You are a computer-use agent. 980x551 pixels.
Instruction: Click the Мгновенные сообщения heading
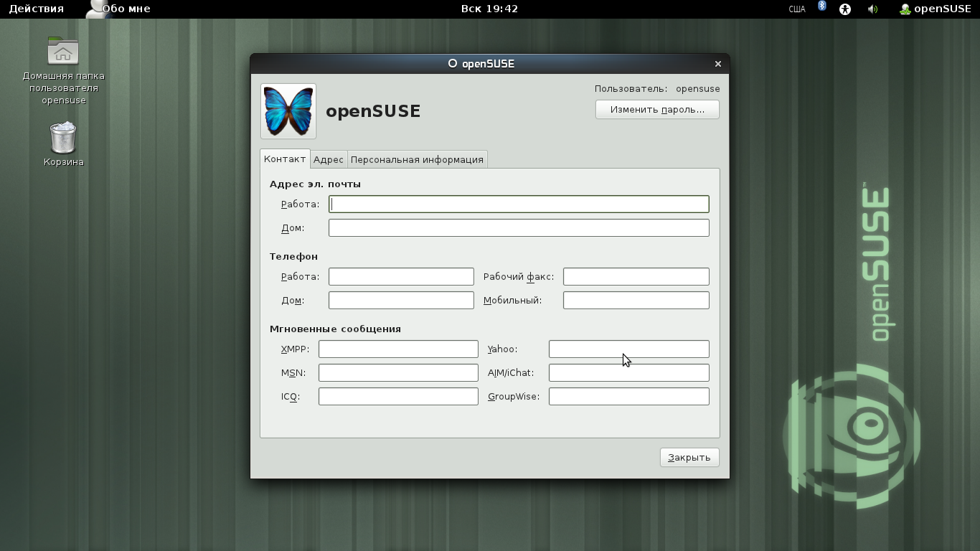pos(335,329)
